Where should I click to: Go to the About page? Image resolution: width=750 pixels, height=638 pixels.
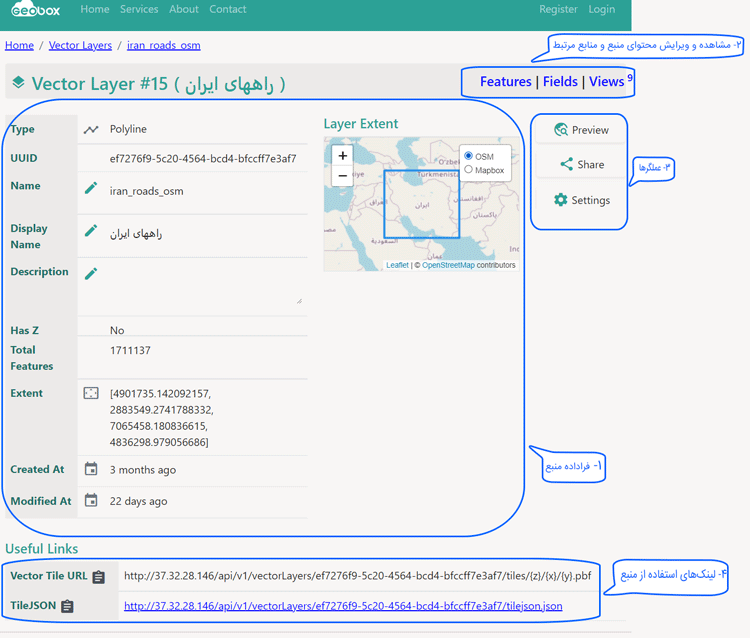coord(184,9)
